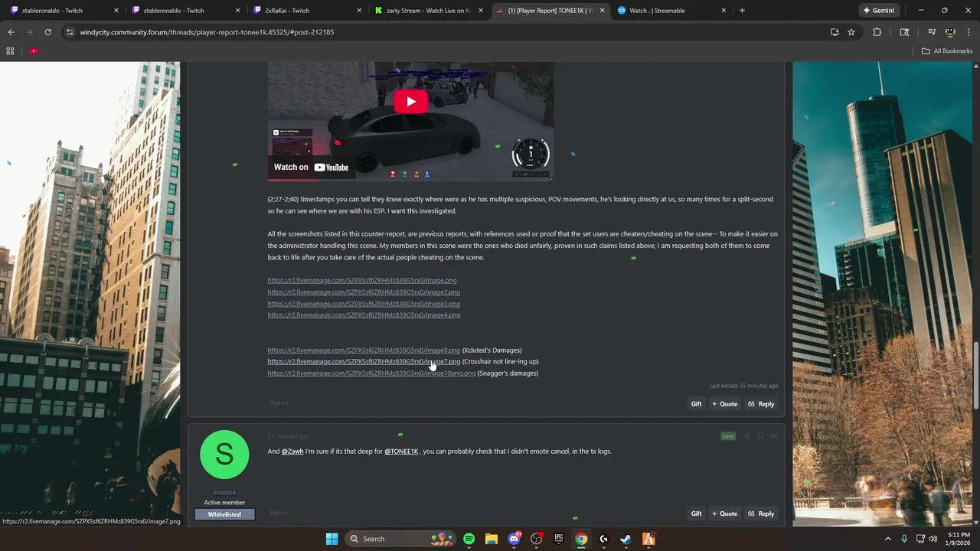Open OBS Studio from taskbar
The height and width of the screenshot is (551, 980).
point(536,539)
